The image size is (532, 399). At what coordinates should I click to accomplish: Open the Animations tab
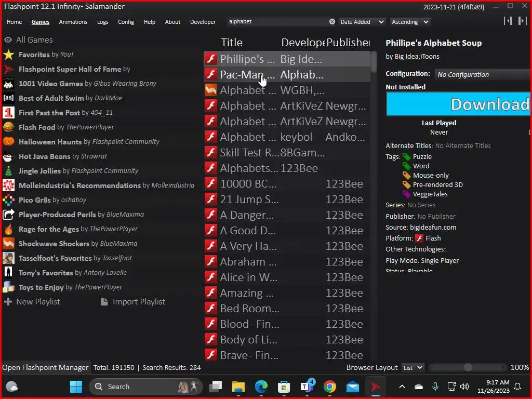point(73,22)
